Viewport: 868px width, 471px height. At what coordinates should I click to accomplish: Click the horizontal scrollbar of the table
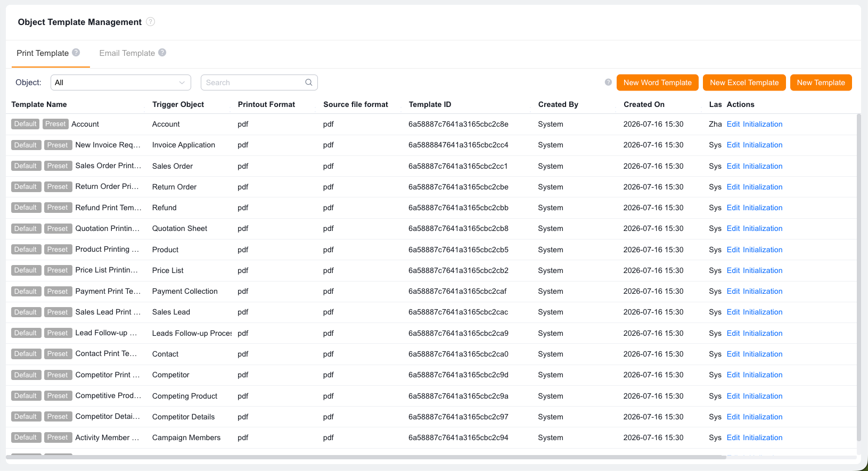[x=366, y=457]
